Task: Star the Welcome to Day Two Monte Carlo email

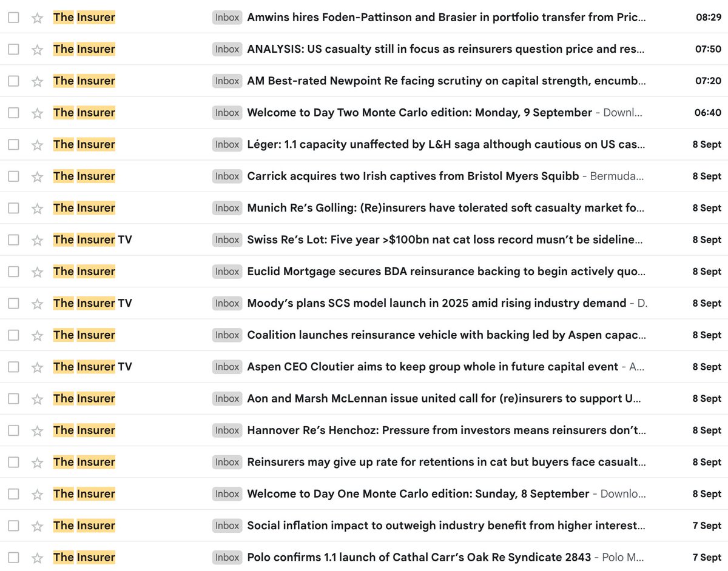Action: pyautogui.click(x=37, y=113)
